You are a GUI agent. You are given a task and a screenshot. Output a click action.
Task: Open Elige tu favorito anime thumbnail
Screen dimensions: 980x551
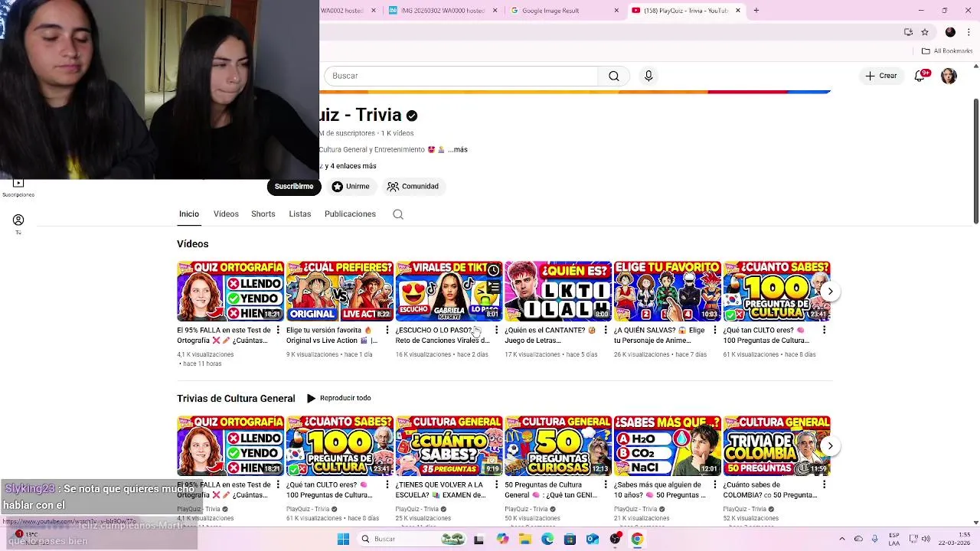[x=668, y=291]
